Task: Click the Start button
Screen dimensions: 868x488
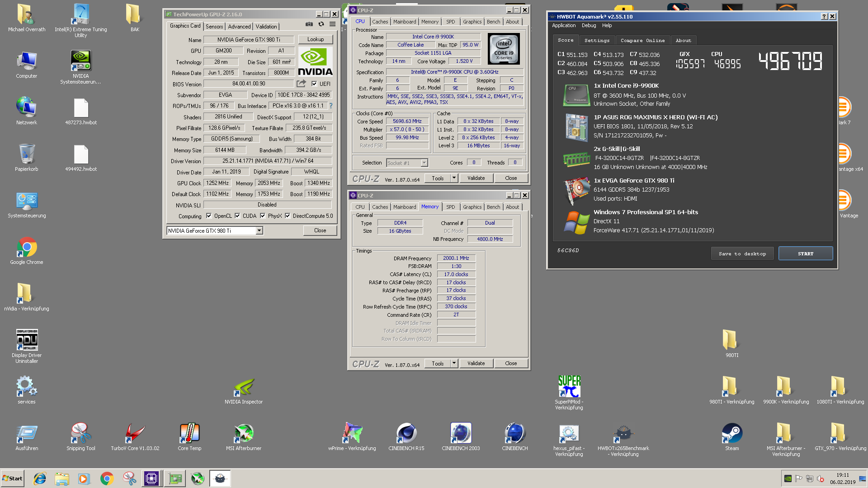Action: click(x=13, y=479)
